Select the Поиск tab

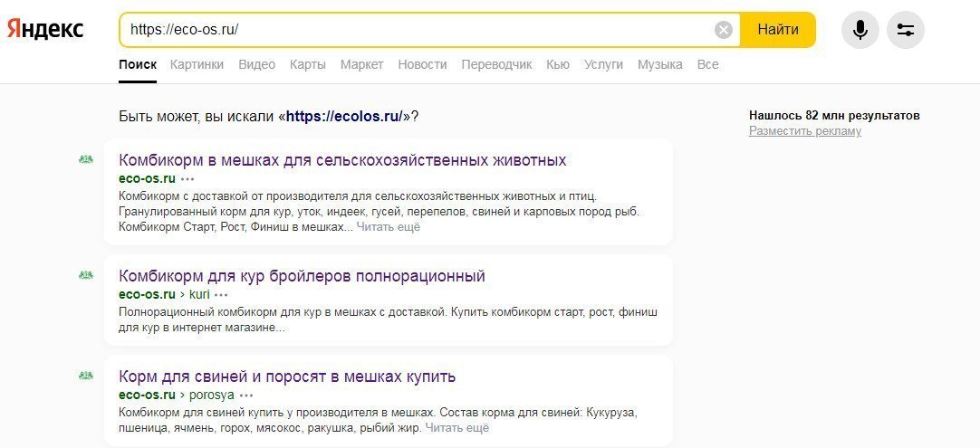[138, 64]
